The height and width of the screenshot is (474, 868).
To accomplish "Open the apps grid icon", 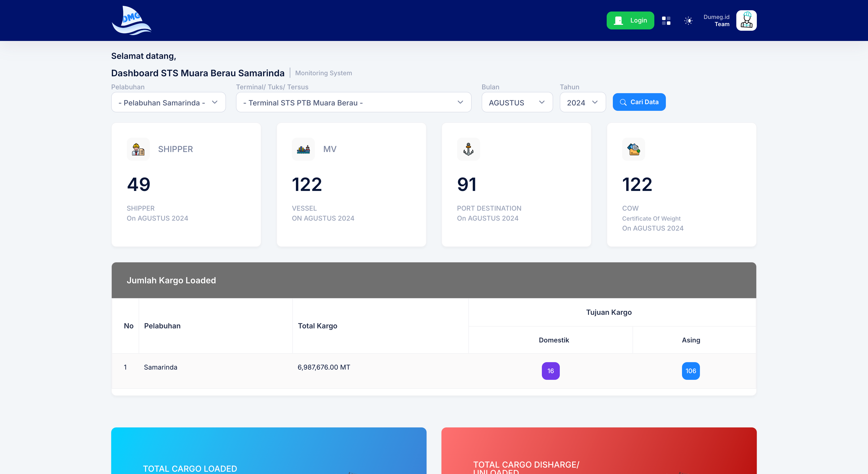I will coord(666,20).
